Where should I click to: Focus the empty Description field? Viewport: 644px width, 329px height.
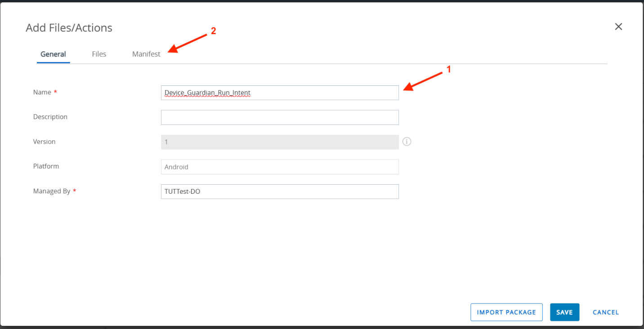pyautogui.click(x=280, y=117)
